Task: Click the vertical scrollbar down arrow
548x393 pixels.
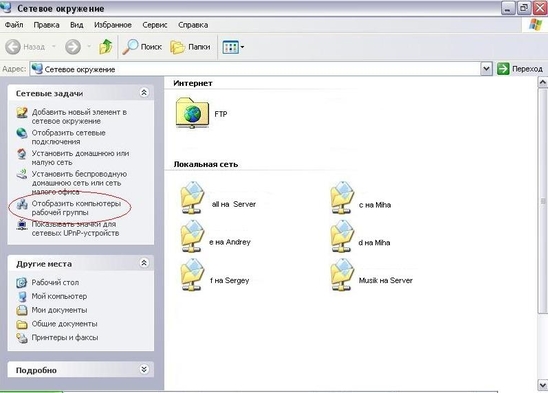Action: click(542, 385)
